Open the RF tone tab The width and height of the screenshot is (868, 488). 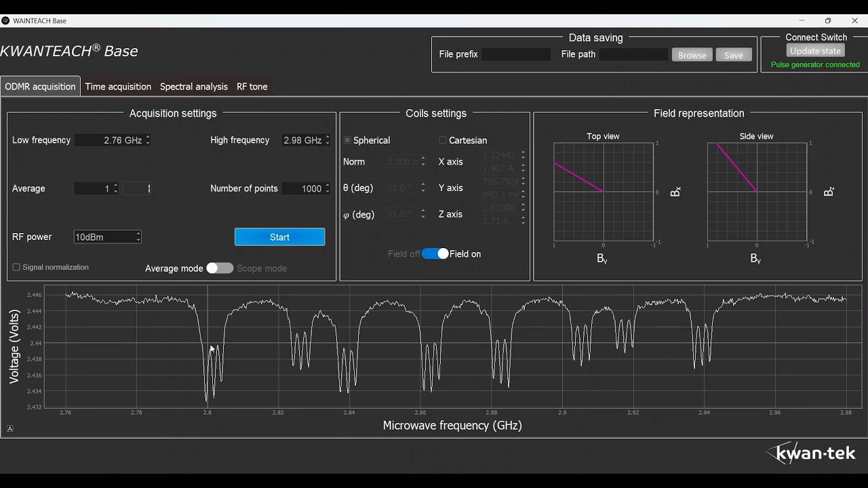coord(252,87)
